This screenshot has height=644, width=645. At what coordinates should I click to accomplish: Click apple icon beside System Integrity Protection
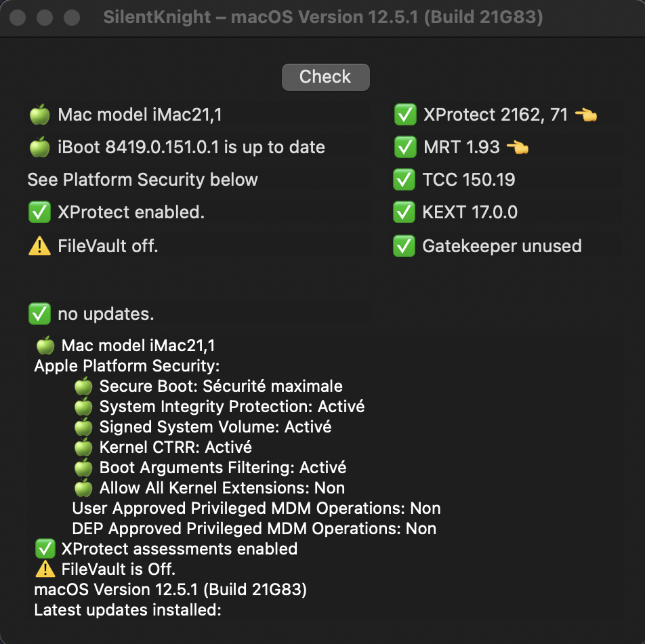(83, 407)
